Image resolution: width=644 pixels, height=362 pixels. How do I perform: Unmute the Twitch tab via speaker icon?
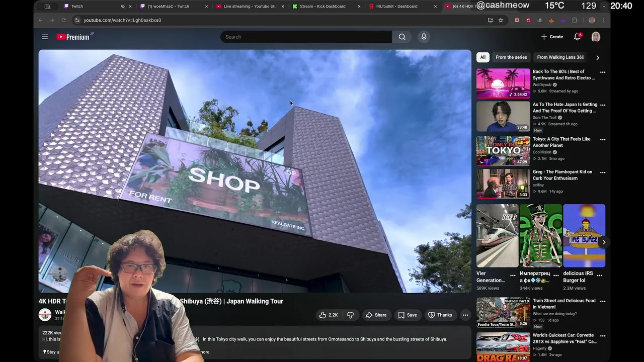coord(122,7)
